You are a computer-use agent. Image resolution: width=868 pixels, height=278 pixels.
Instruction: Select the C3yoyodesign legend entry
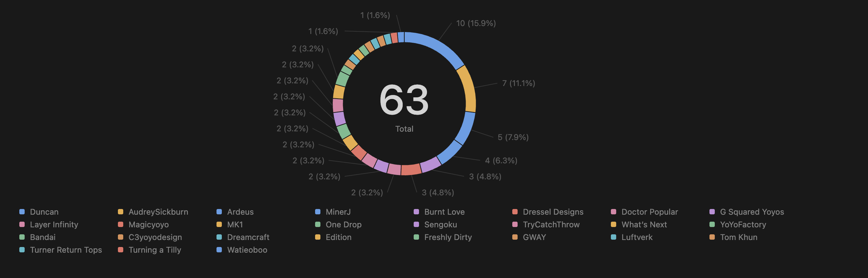[x=150, y=237]
